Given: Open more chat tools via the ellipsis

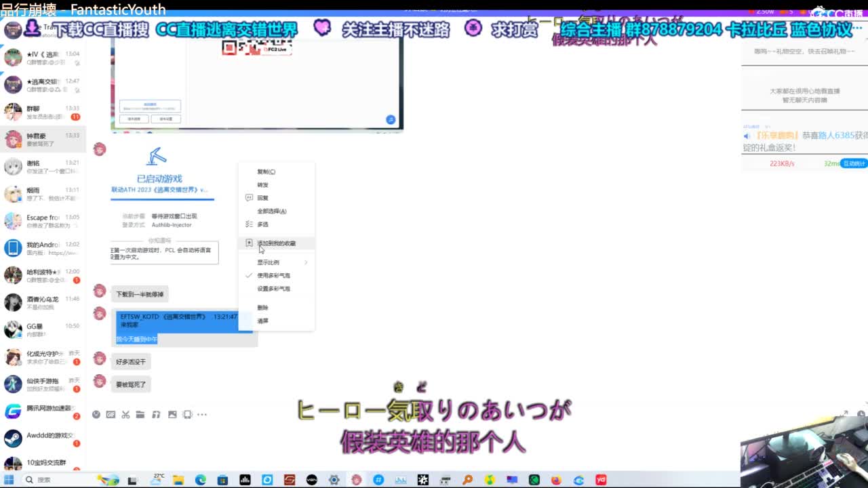Looking at the screenshot, I should click(x=202, y=414).
